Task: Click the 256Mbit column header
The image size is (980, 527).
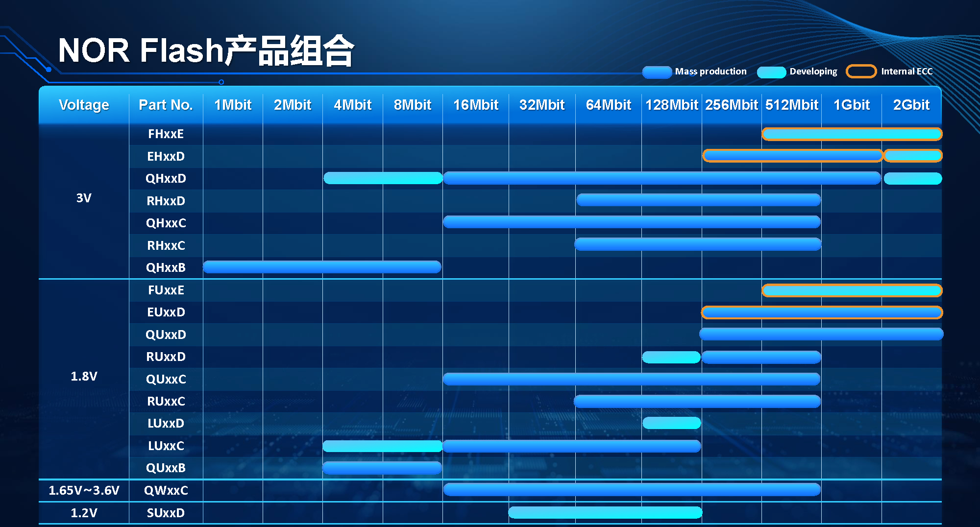Action: coord(732,105)
